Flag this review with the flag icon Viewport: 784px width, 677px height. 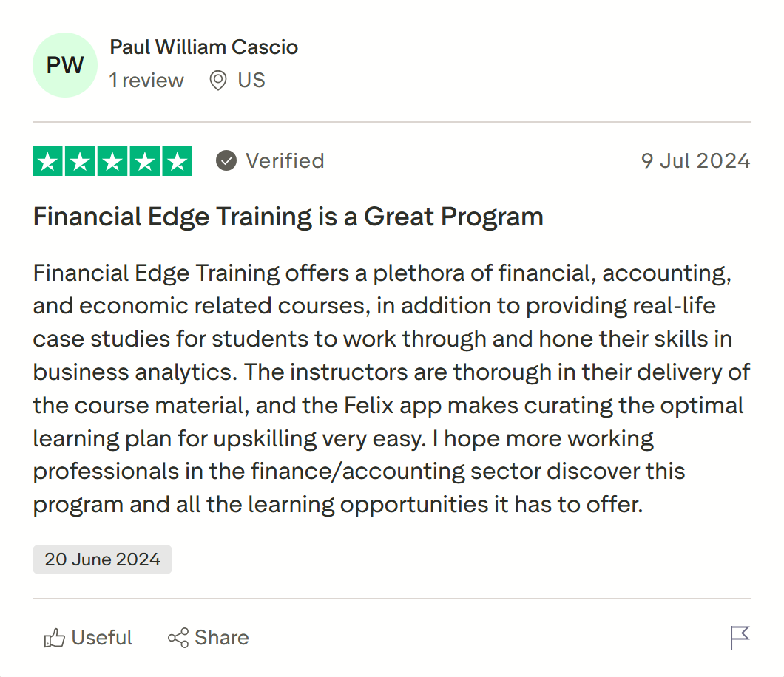tap(740, 637)
